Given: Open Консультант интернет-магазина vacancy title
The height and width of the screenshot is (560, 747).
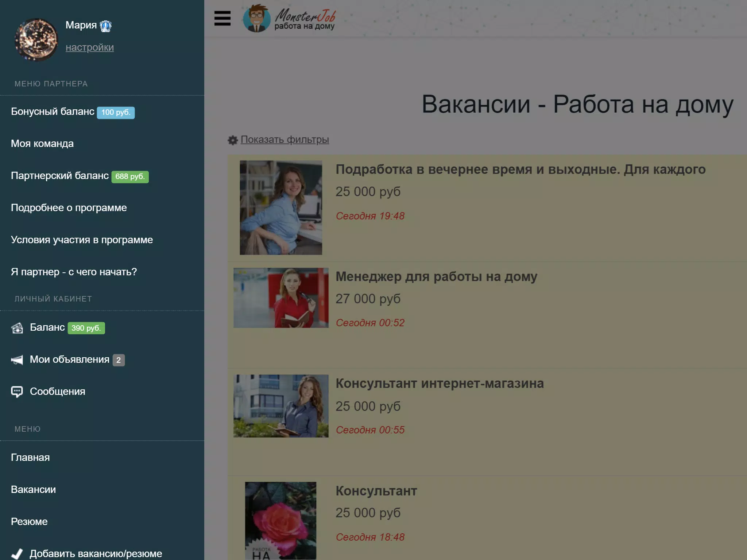Looking at the screenshot, I should [x=440, y=384].
